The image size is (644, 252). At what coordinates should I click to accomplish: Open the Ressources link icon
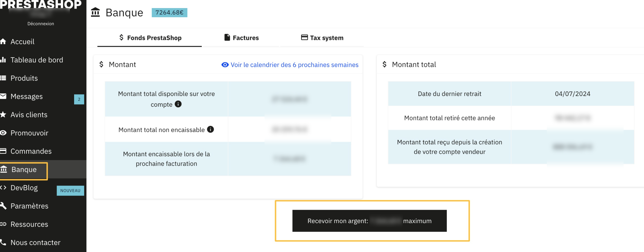3,224
